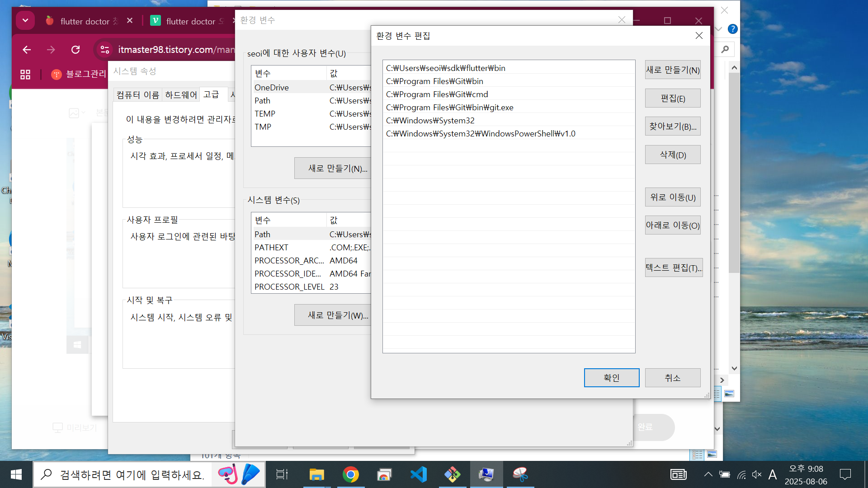Click the browser back arrow
868x488 pixels.
pos(27,50)
